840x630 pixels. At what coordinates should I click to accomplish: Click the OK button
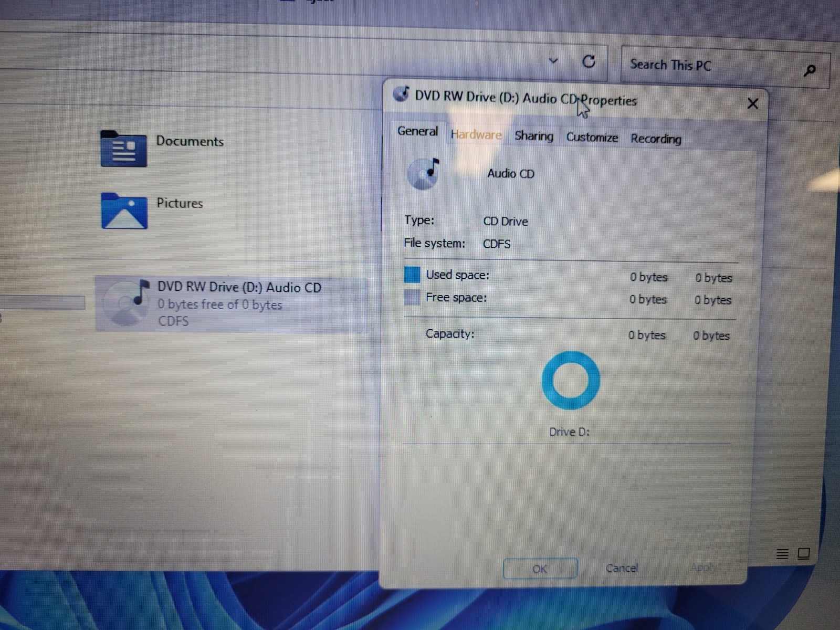(540, 569)
